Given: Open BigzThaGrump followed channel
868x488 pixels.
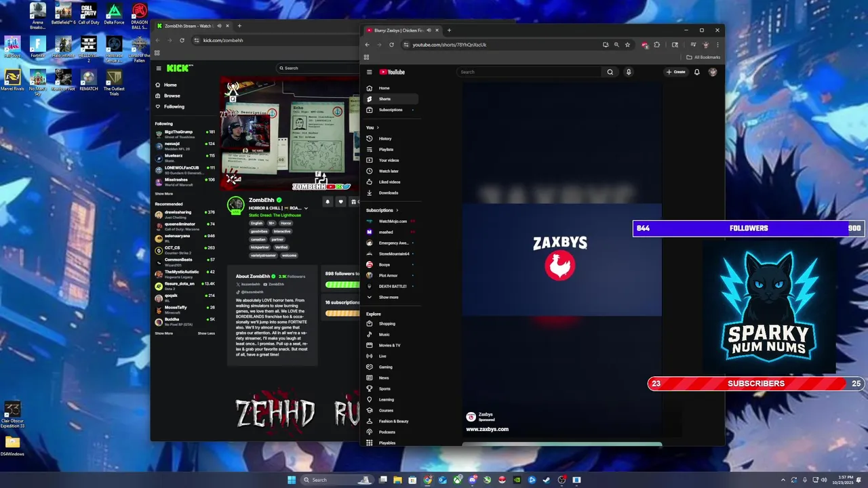Looking at the screenshot, I should [x=185, y=134].
